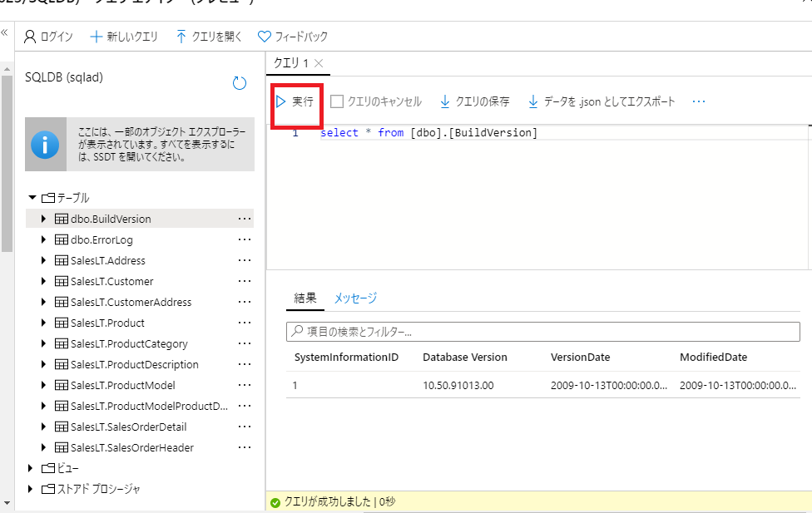The image size is (812, 513).
Task: Expand the SalesLT.CustomerAddress table node
Action: [x=43, y=302]
